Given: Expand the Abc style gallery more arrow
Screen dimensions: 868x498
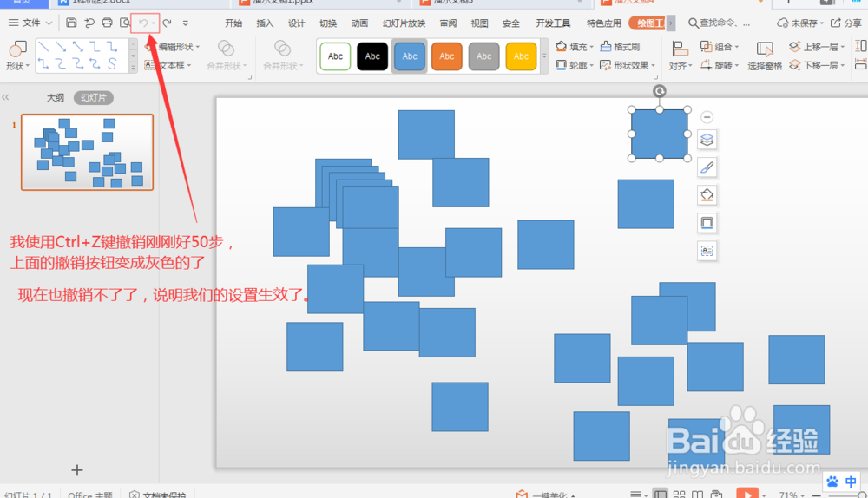Looking at the screenshot, I should (544, 56).
